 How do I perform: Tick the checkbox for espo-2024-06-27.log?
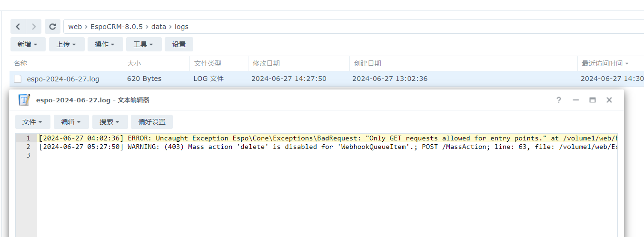(18, 79)
